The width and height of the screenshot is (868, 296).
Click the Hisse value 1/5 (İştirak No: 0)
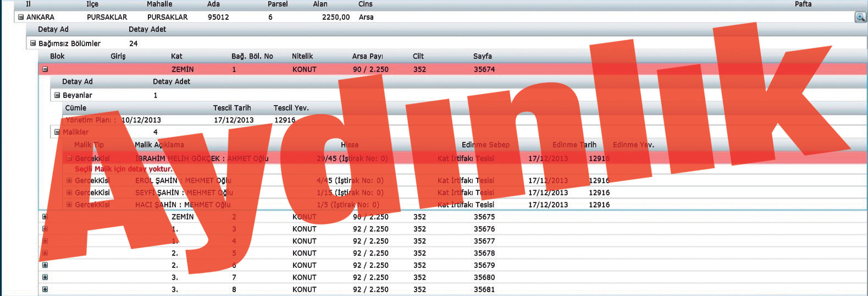pyautogui.click(x=348, y=205)
